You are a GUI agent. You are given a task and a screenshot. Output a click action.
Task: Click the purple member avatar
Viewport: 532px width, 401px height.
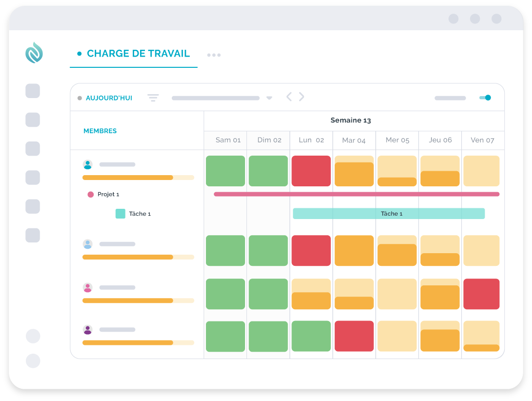click(x=87, y=330)
